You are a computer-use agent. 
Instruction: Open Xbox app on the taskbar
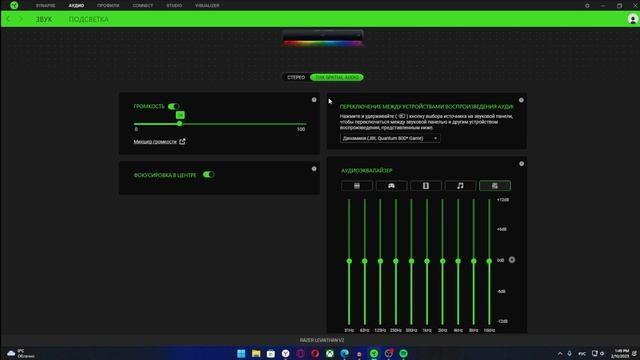click(x=330, y=353)
